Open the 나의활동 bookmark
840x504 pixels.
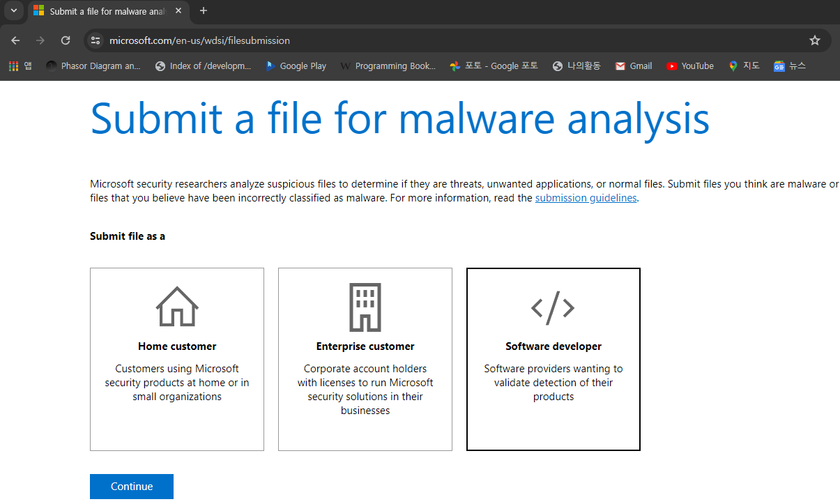pos(576,66)
